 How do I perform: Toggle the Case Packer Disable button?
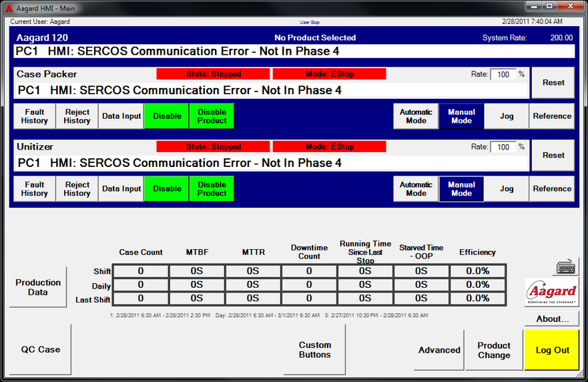point(166,116)
